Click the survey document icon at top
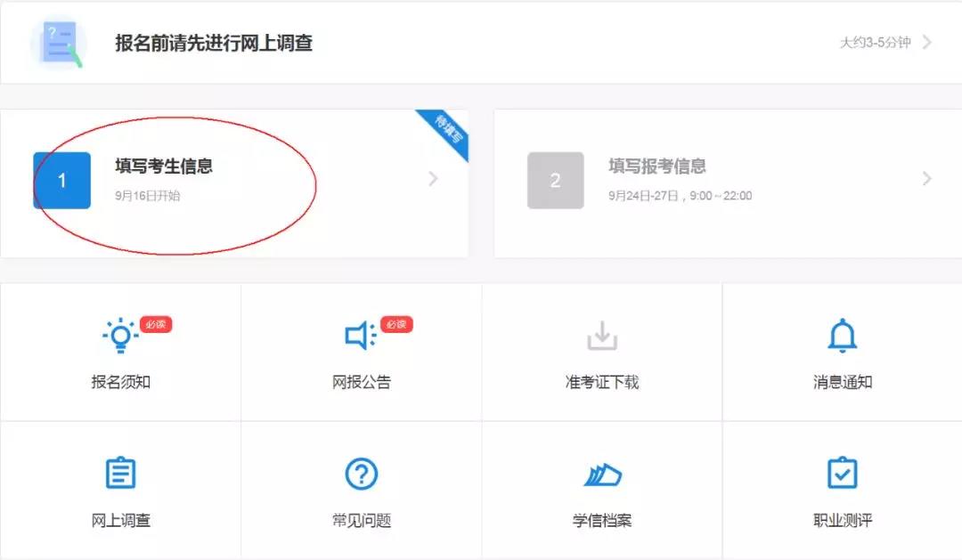Screen dimensions: 962x560 tap(59, 43)
